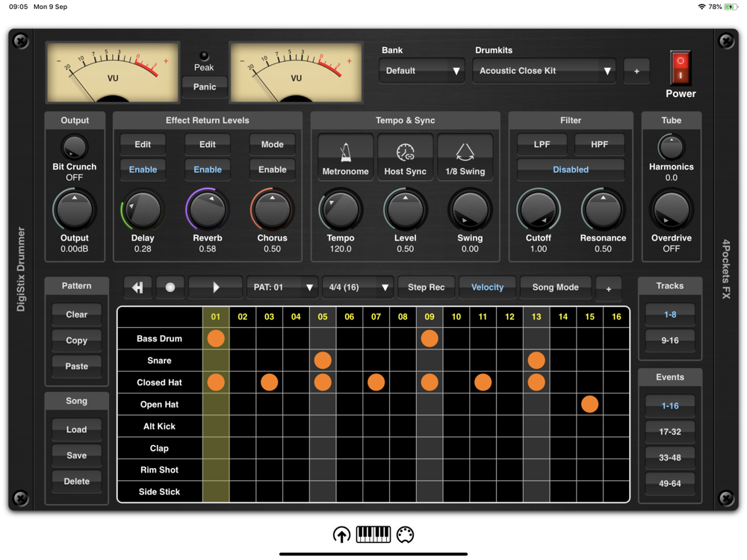Clear the current pattern
The width and height of the screenshot is (747, 560).
[x=77, y=314]
